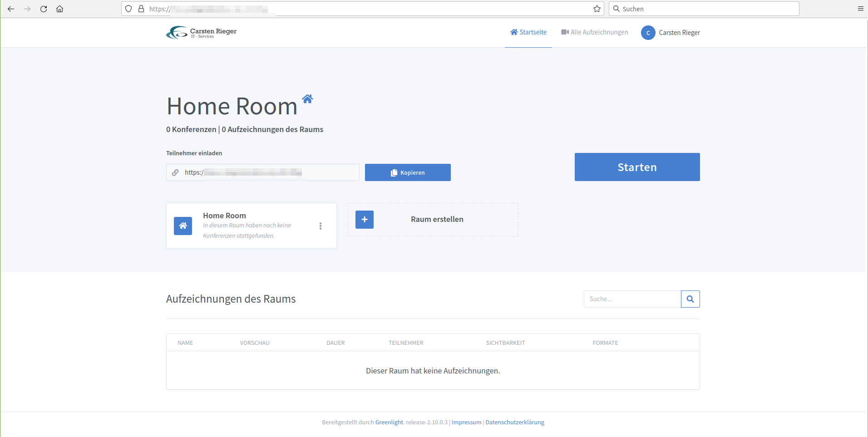
Task: Click the TEILNEHMER column header
Action: [x=406, y=343]
